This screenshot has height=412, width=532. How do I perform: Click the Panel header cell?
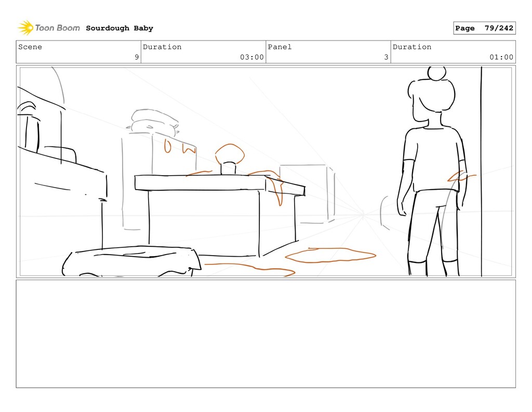[328, 52]
